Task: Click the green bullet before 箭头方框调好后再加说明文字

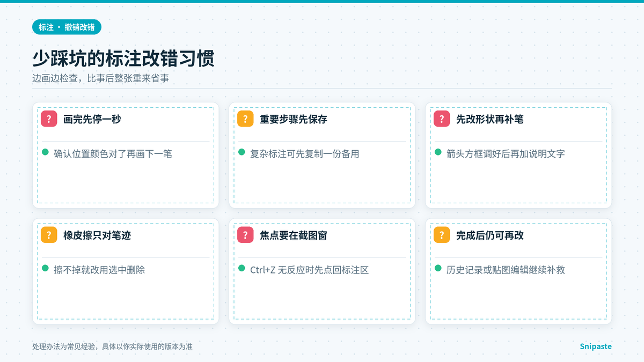Action: pyautogui.click(x=438, y=152)
